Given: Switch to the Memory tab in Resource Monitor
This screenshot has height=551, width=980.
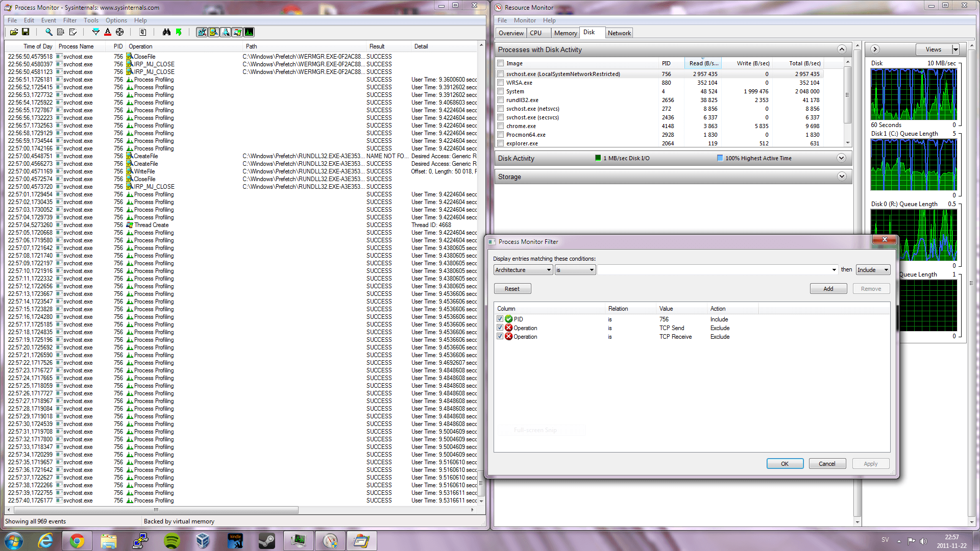Looking at the screenshot, I should (x=566, y=33).
